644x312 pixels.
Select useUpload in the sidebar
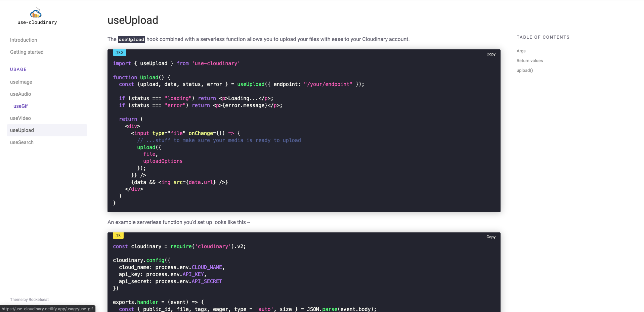pyautogui.click(x=47, y=130)
